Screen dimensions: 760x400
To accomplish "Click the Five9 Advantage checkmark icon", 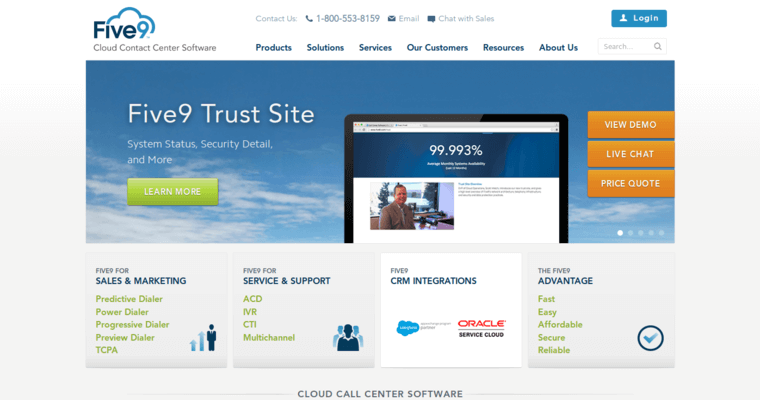I will (650, 338).
